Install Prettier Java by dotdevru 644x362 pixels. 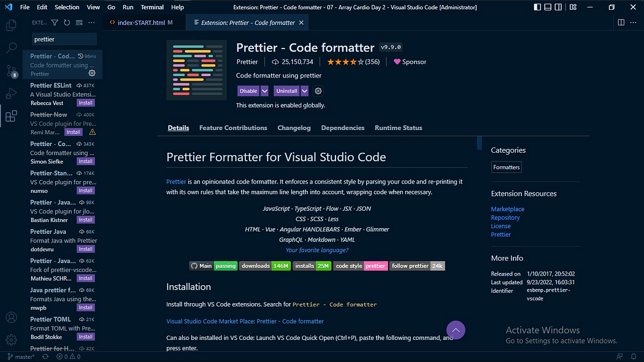(x=85, y=249)
